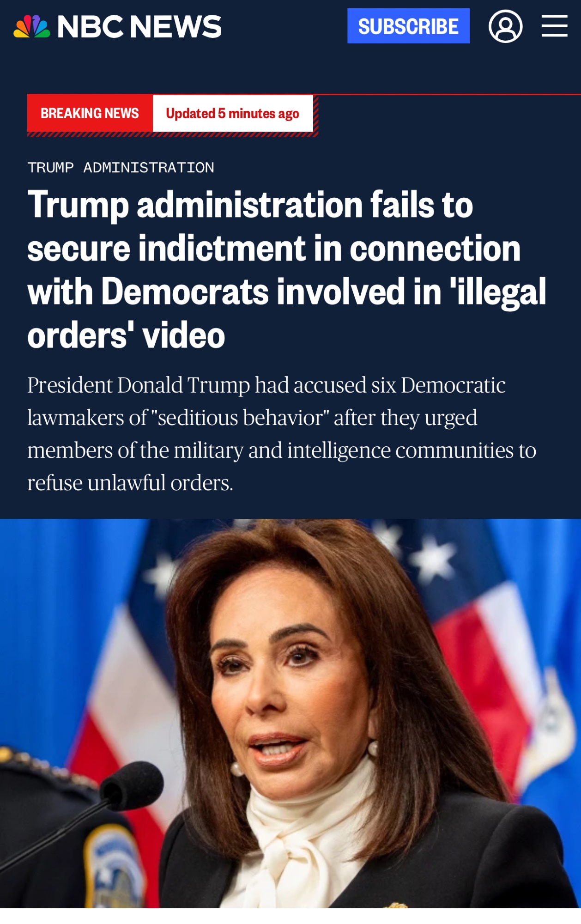Viewport: 581px width, 924px height.
Task: Click the blue SUBSCRIBE button
Action: coord(408,26)
